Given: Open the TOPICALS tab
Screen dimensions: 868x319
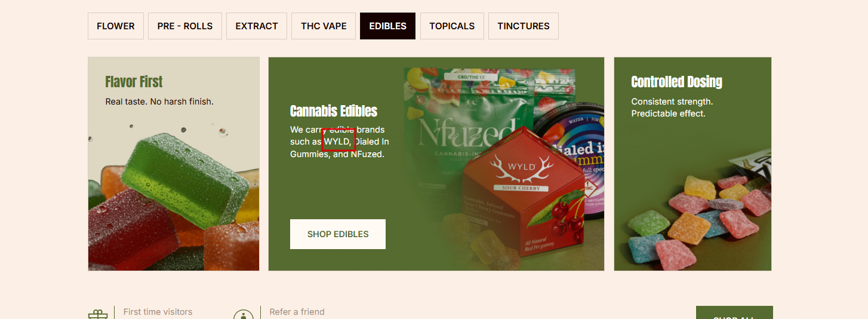Looking at the screenshot, I should click(452, 26).
